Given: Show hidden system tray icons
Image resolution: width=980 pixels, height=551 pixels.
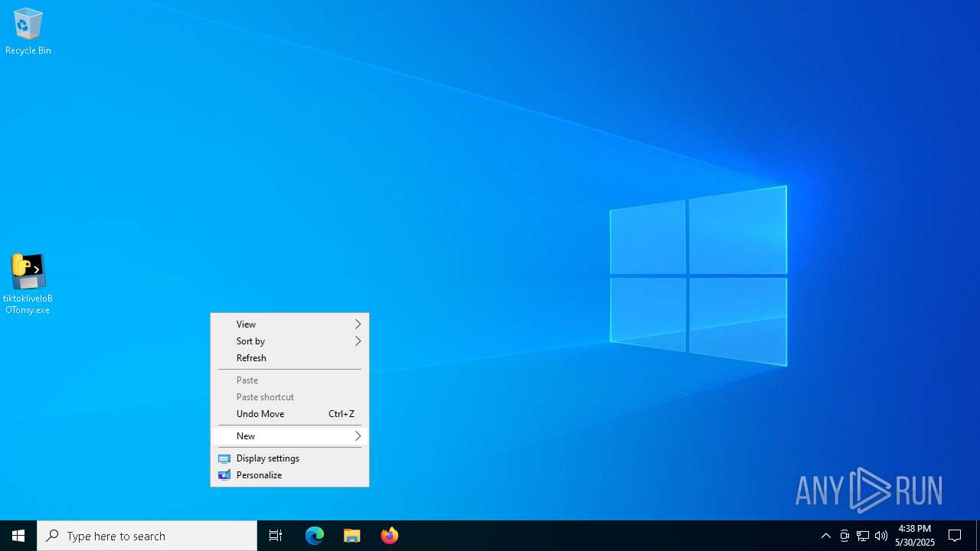Looking at the screenshot, I should tap(826, 536).
